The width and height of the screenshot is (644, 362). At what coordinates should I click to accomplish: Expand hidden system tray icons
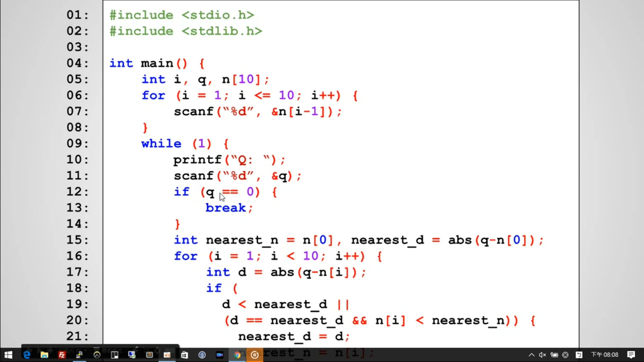point(531,355)
